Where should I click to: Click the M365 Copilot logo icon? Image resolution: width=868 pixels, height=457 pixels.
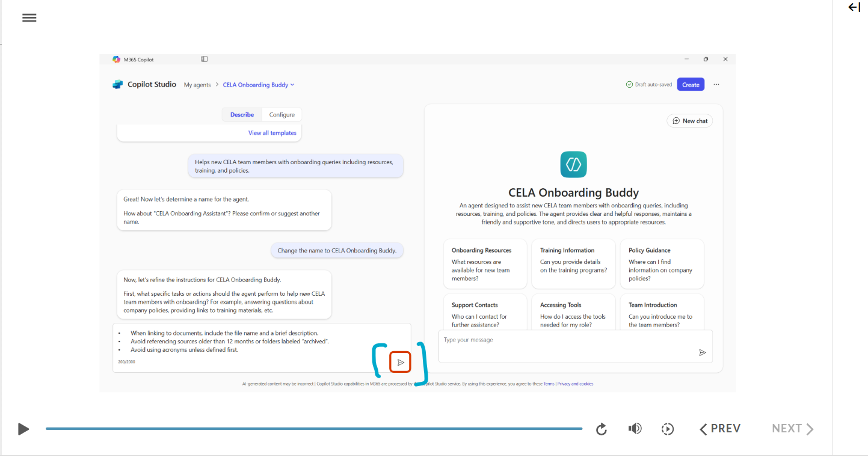(117, 60)
